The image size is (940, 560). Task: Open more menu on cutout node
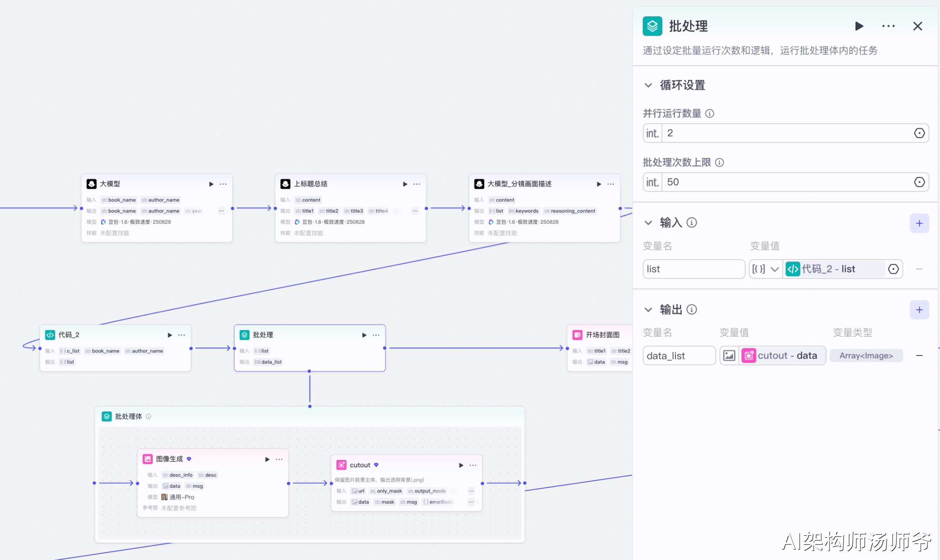(x=473, y=465)
